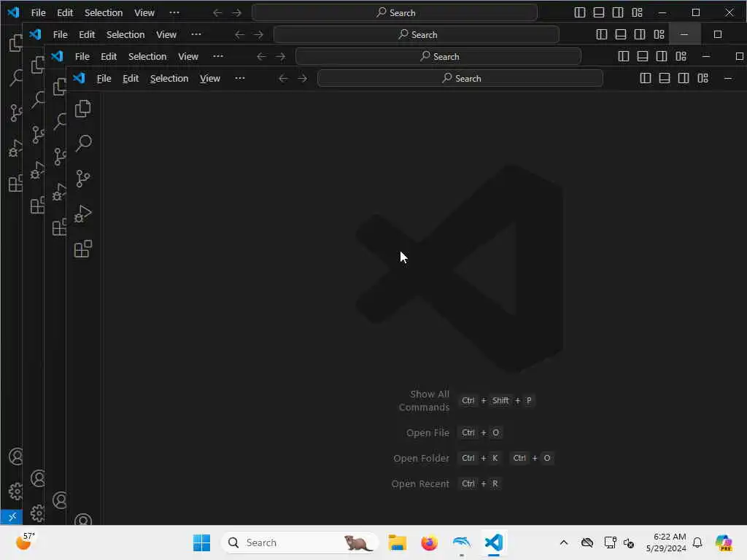Open File menu in front window
This screenshot has height=560, width=747.
104,78
